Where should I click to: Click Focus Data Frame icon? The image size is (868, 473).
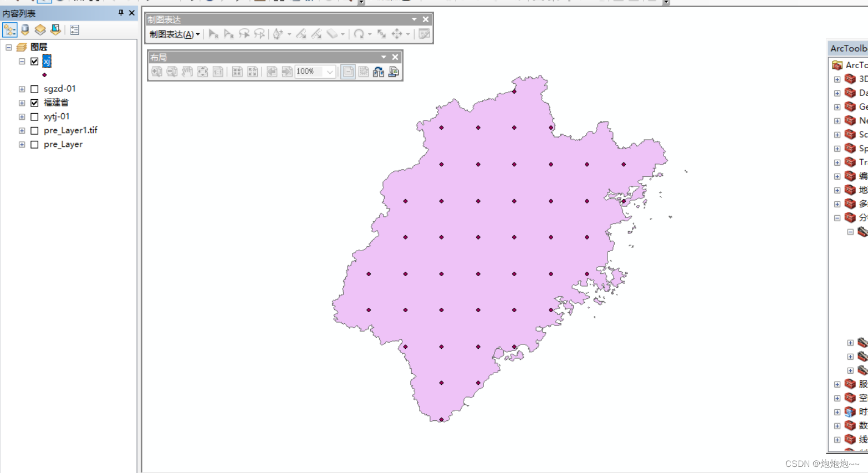click(x=364, y=72)
